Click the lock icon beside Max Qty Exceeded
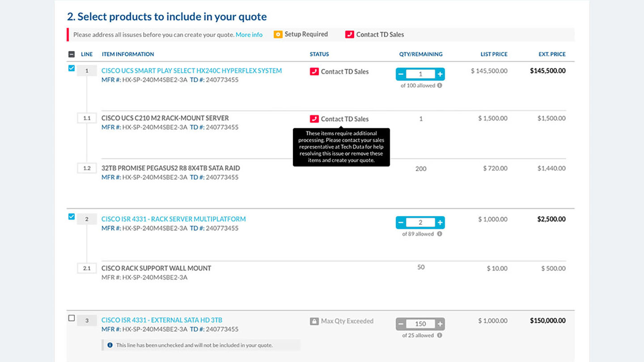This screenshot has height=362, width=644. point(314,321)
